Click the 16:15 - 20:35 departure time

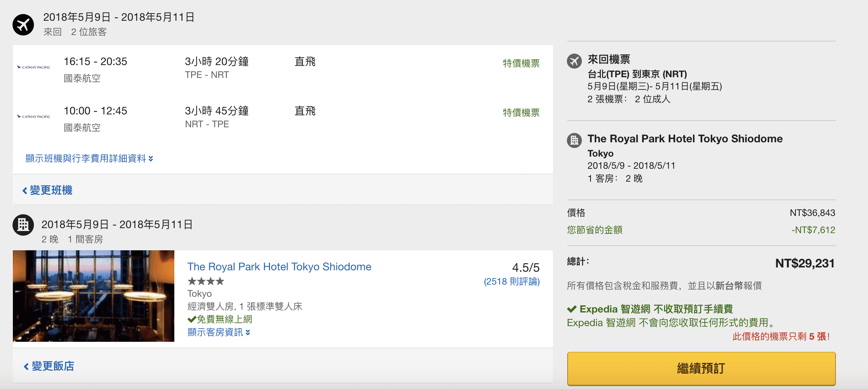pyautogui.click(x=95, y=61)
